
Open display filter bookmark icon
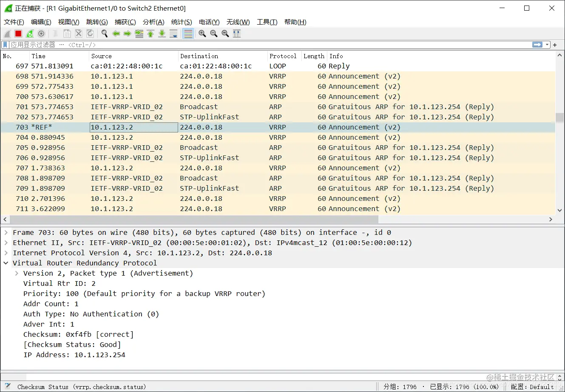pos(5,45)
